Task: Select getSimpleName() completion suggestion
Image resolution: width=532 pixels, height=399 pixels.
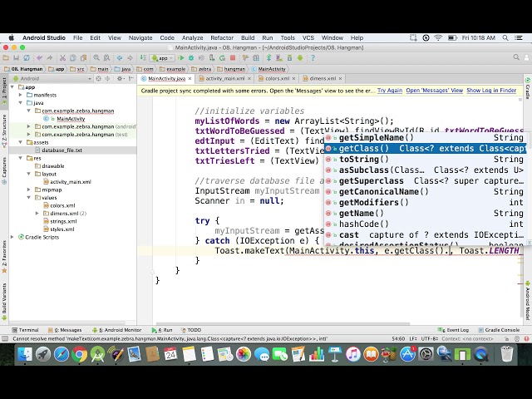Action: point(425,138)
